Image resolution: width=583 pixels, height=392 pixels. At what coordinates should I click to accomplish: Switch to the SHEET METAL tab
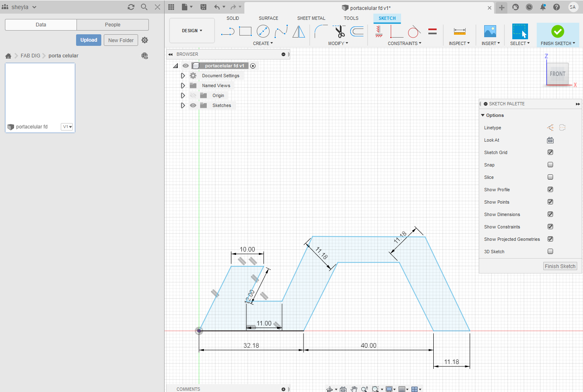point(311,18)
